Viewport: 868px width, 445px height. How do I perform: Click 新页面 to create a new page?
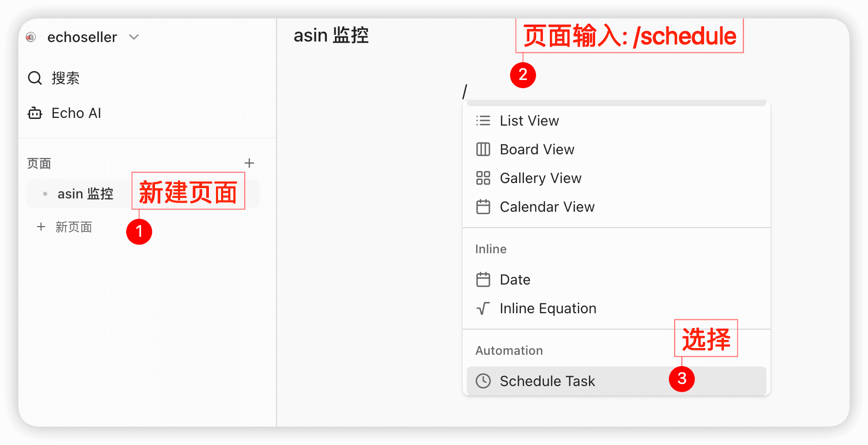[73, 227]
